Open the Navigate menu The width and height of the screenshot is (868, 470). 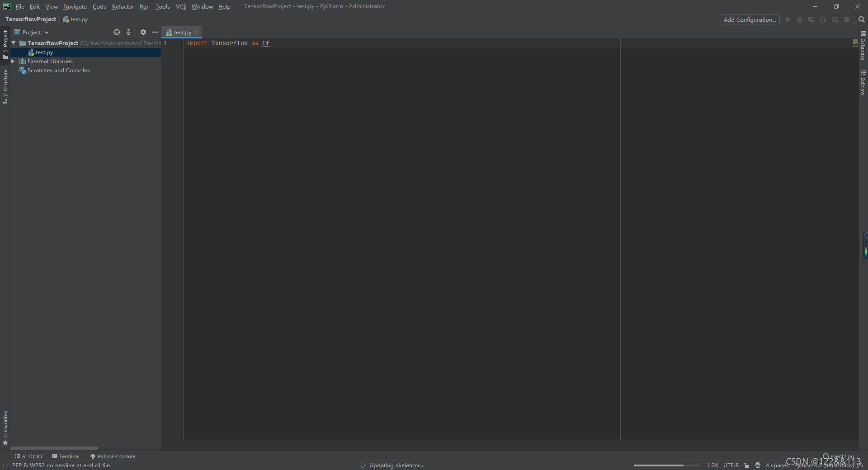75,6
